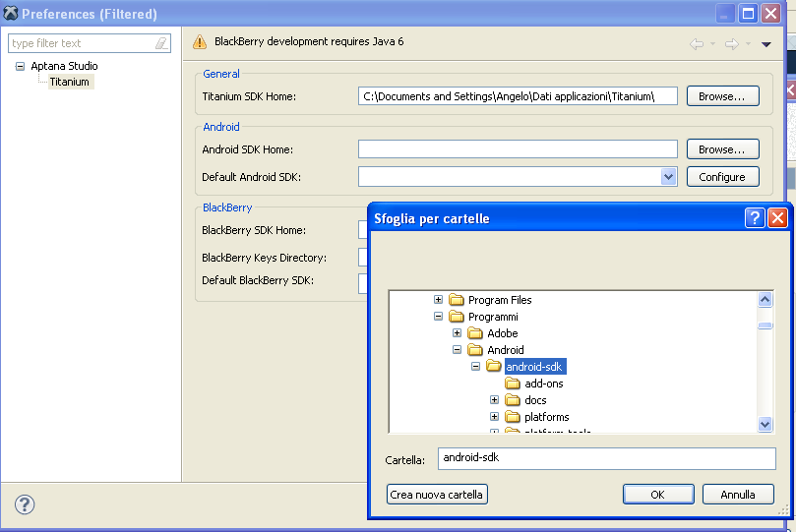The width and height of the screenshot is (796, 532).
Task: Expand the platforms folder
Action: (x=494, y=416)
